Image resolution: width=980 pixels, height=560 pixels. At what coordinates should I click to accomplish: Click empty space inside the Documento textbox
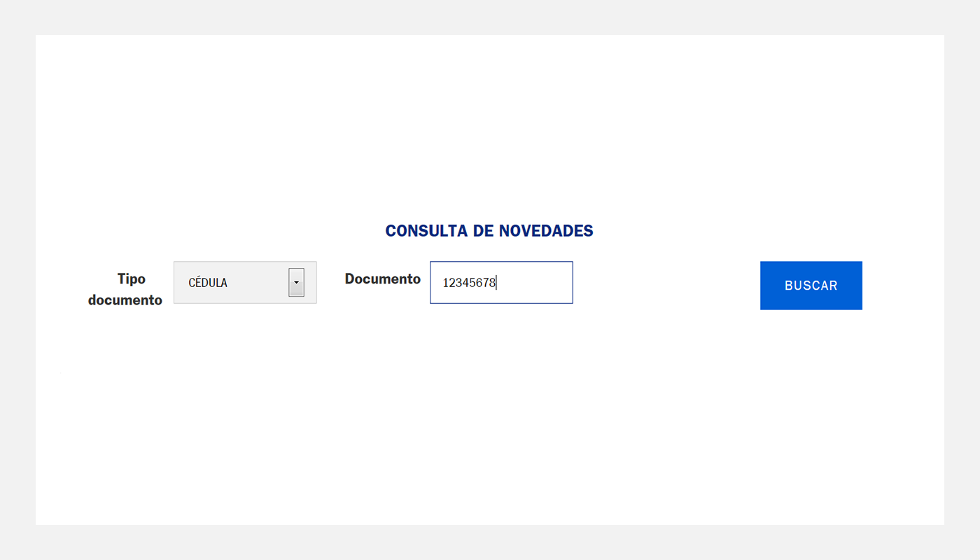coord(535,283)
